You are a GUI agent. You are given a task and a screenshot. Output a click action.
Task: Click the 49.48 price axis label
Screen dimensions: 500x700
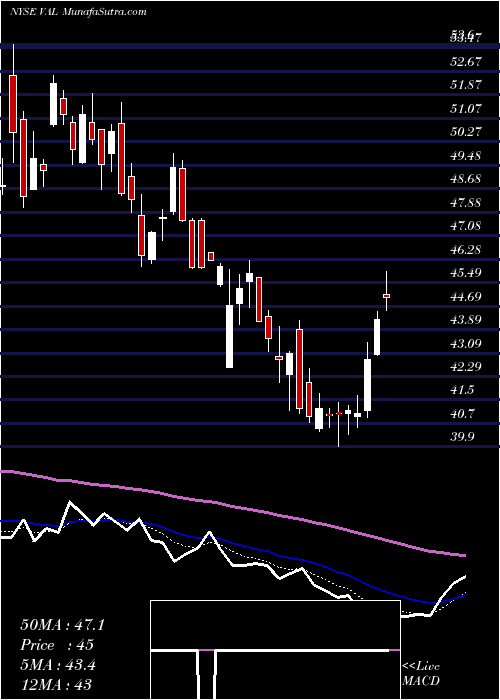[x=467, y=156]
